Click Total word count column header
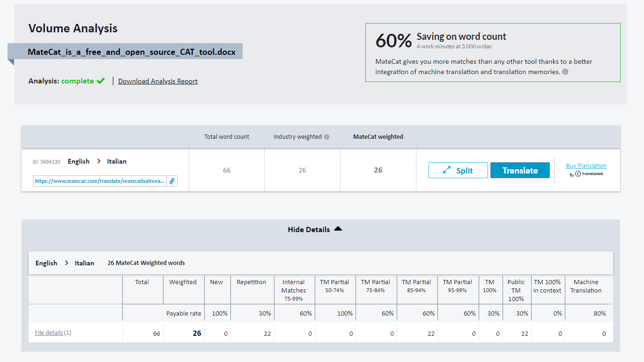This screenshot has width=644, height=362. tap(227, 137)
